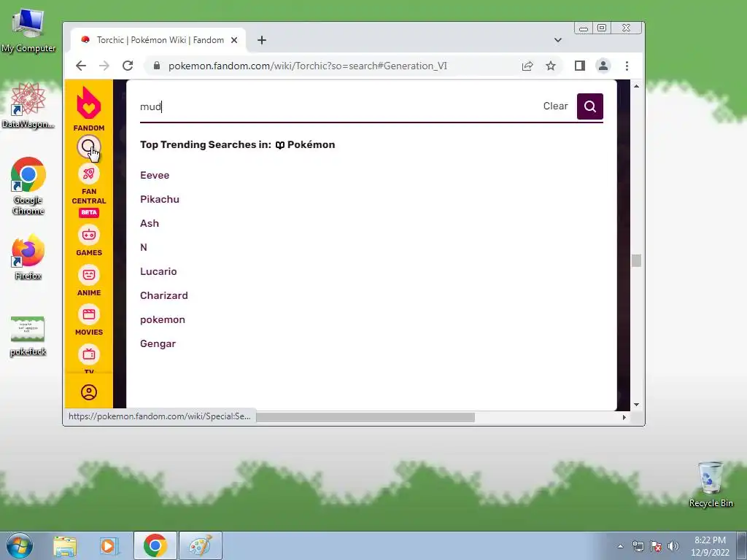Click the scrollbar down arrow
Viewport: 747px width, 560px height.
pos(636,405)
